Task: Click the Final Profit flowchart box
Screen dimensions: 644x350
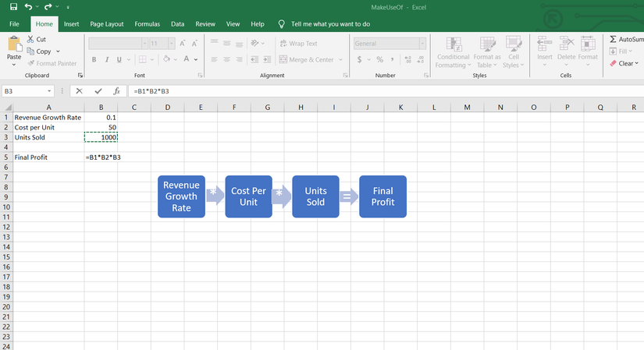Action: tap(382, 196)
